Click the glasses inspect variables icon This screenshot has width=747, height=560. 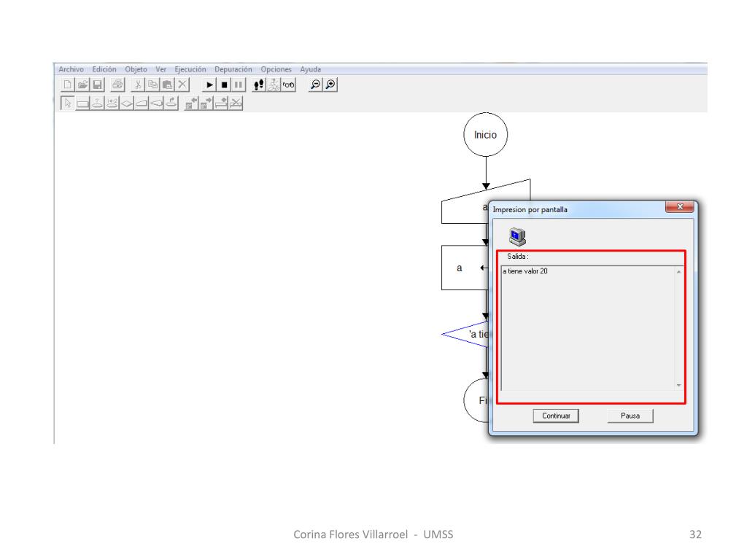pyautogui.click(x=288, y=85)
